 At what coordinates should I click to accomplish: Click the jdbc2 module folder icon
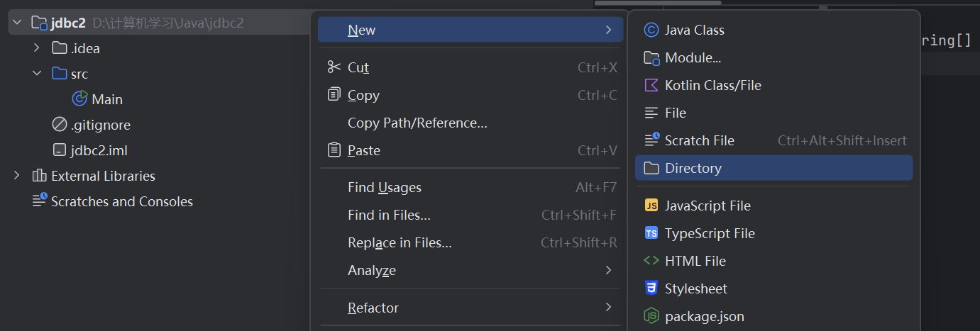(39, 23)
